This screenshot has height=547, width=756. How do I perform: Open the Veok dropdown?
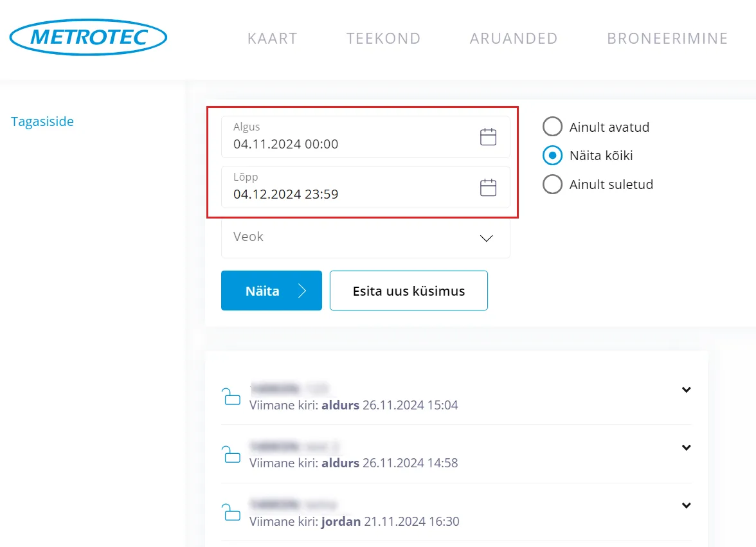(x=365, y=237)
